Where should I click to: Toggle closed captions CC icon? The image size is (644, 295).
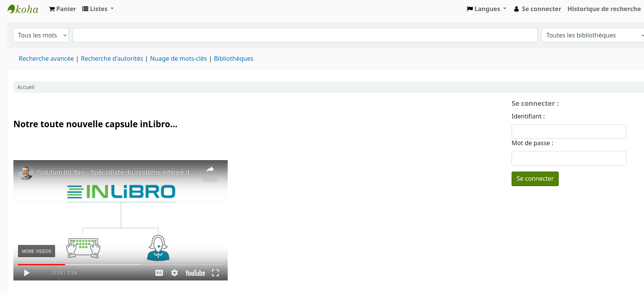click(x=159, y=273)
